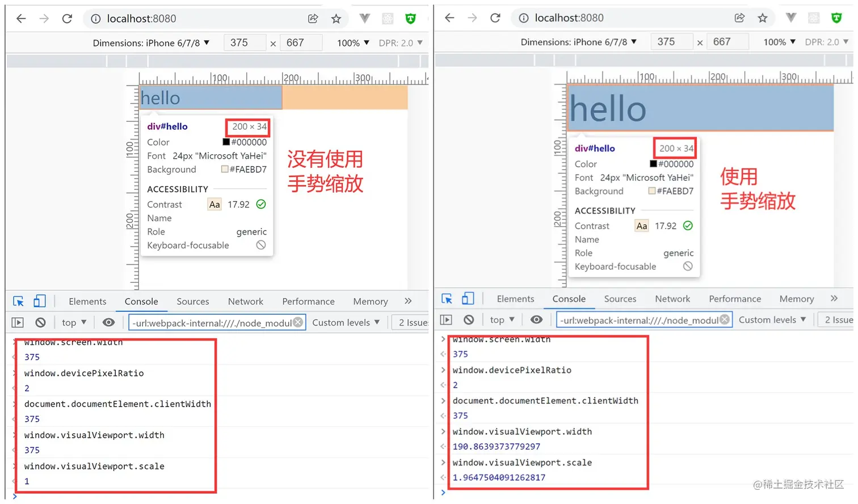Clear the console in the left DevTools

tap(40, 323)
